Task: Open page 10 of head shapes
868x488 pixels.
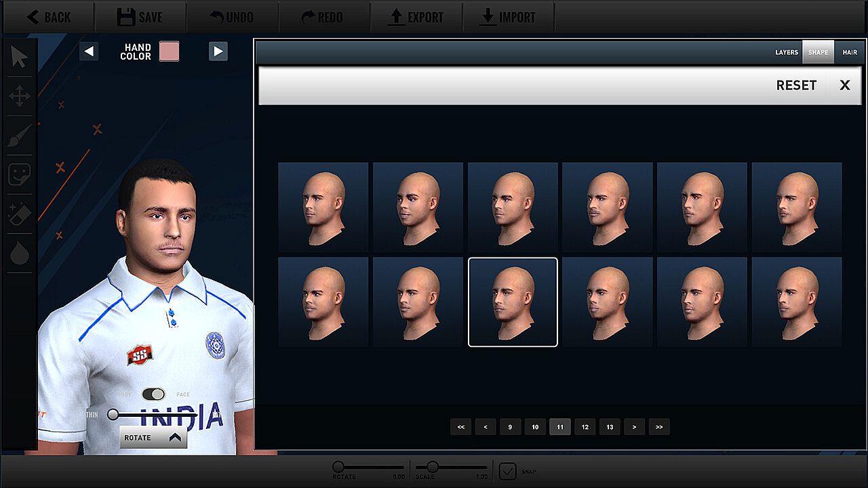Action: (x=535, y=427)
